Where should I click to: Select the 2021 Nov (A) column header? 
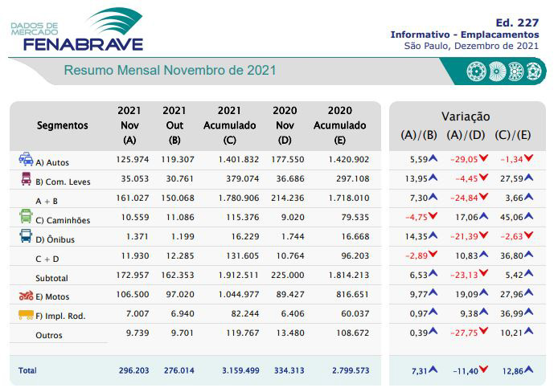coord(129,125)
